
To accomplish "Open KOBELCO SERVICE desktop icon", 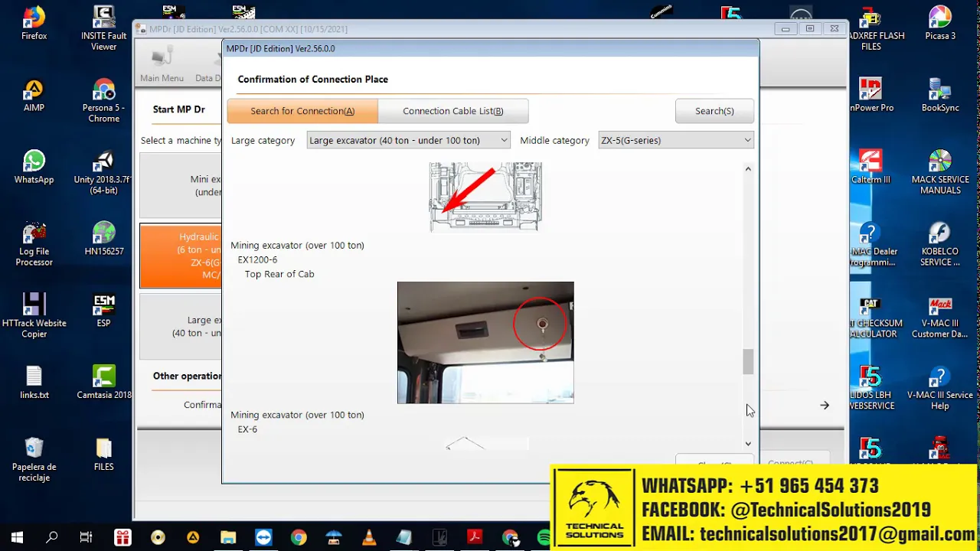I will (940, 244).
